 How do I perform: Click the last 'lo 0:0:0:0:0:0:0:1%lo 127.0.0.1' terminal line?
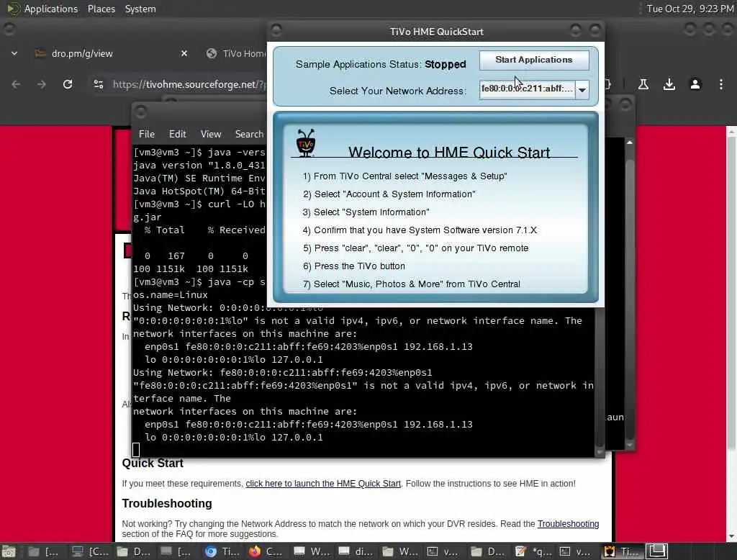pos(234,438)
